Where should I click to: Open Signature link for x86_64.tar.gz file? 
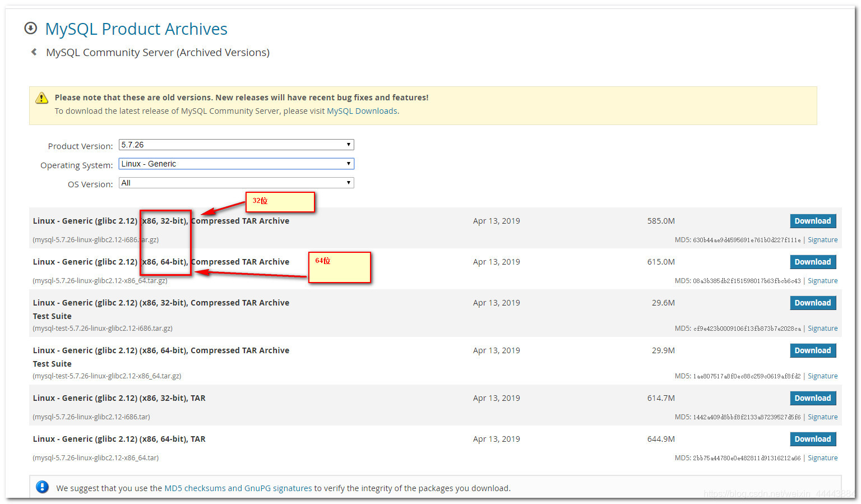822,281
